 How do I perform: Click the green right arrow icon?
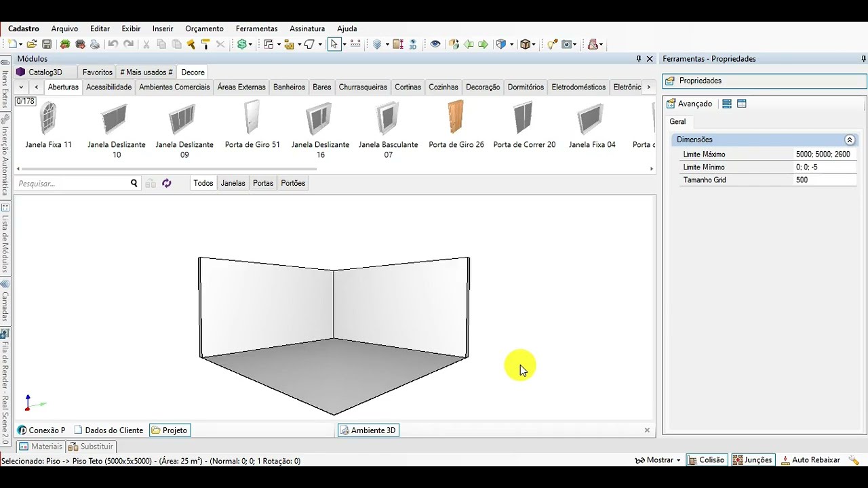pyautogui.click(x=483, y=44)
